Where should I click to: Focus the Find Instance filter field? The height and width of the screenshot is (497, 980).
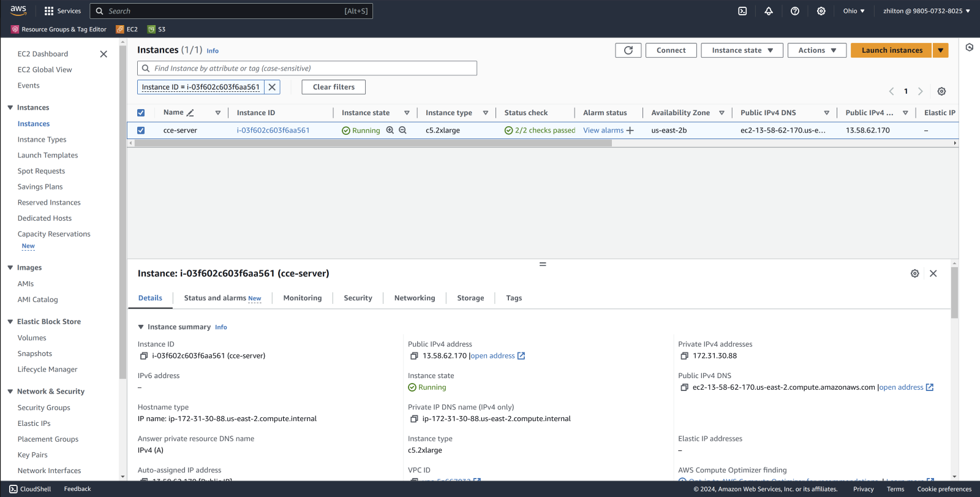tap(307, 69)
